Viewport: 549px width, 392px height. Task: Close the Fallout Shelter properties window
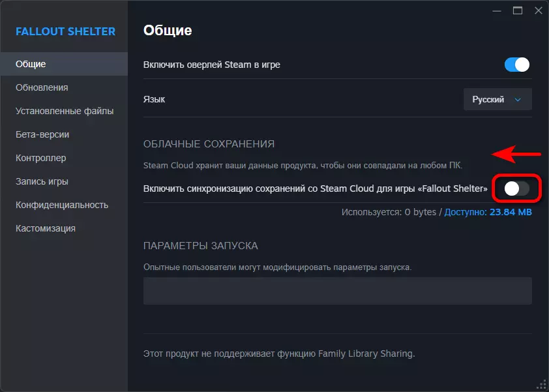click(537, 10)
